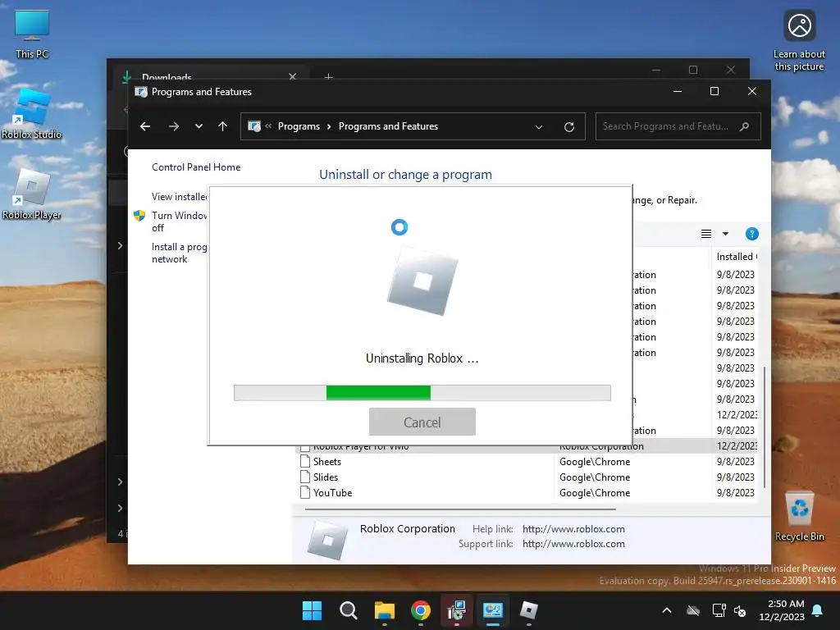This screenshot has height=630, width=840.
Task: Expand the address bar history dropdown
Action: tap(539, 127)
